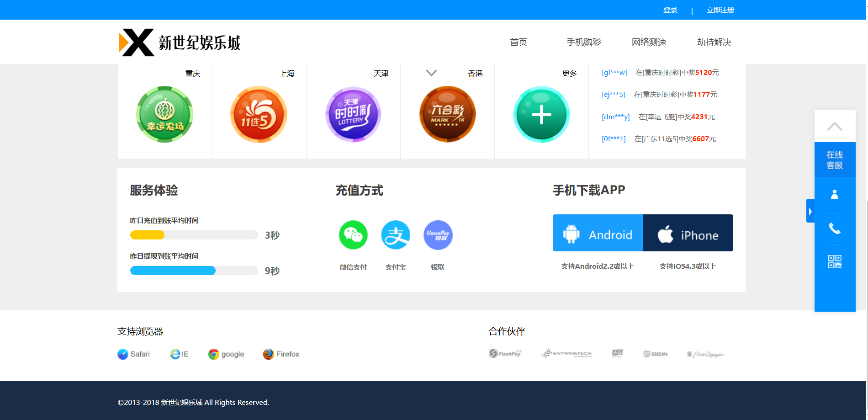Open the 手机购彩 menu item
Image resolution: width=868 pixels, height=420 pixels.
point(584,42)
